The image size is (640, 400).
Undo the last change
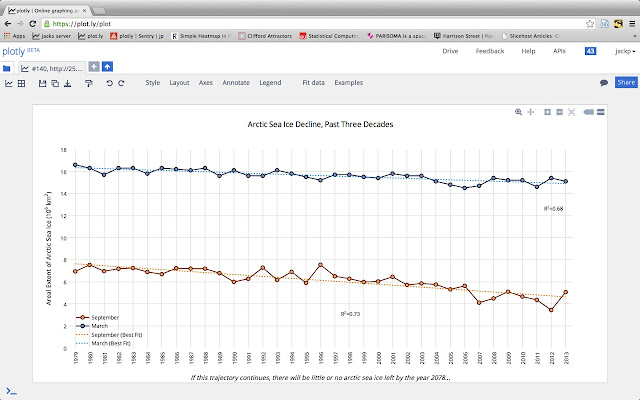(109, 83)
